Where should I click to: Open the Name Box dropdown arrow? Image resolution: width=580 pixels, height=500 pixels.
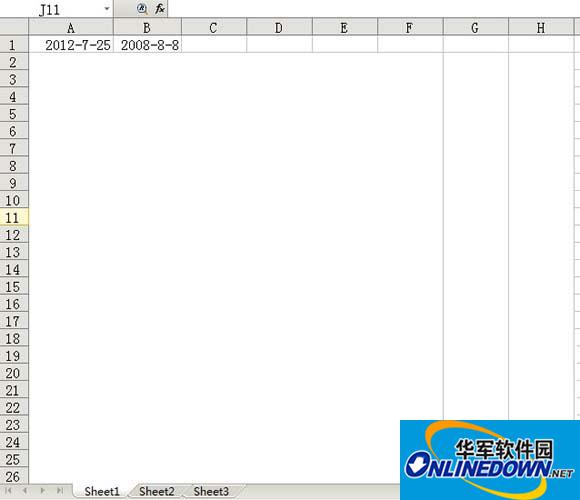[107, 9]
